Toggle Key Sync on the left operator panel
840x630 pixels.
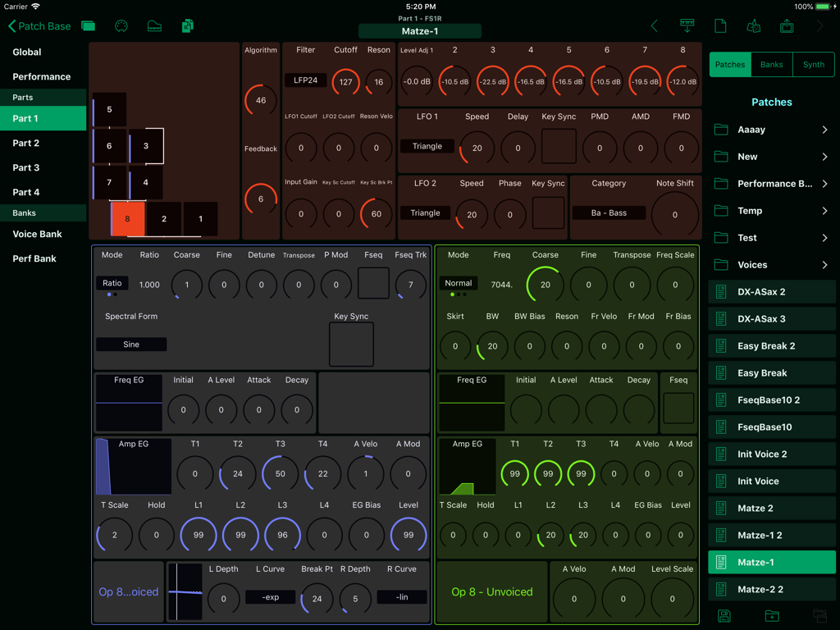[x=351, y=345]
